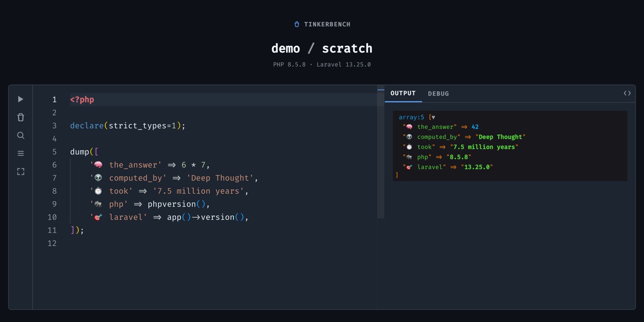Open search with the magnifier icon
The width and height of the screenshot is (644, 322).
pyautogui.click(x=21, y=135)
